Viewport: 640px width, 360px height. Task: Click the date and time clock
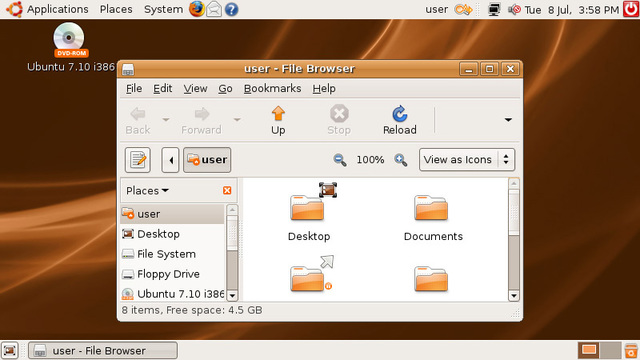571,10
